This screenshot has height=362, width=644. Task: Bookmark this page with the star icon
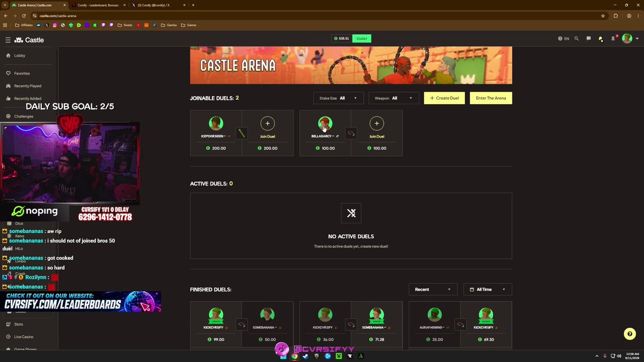603,16
